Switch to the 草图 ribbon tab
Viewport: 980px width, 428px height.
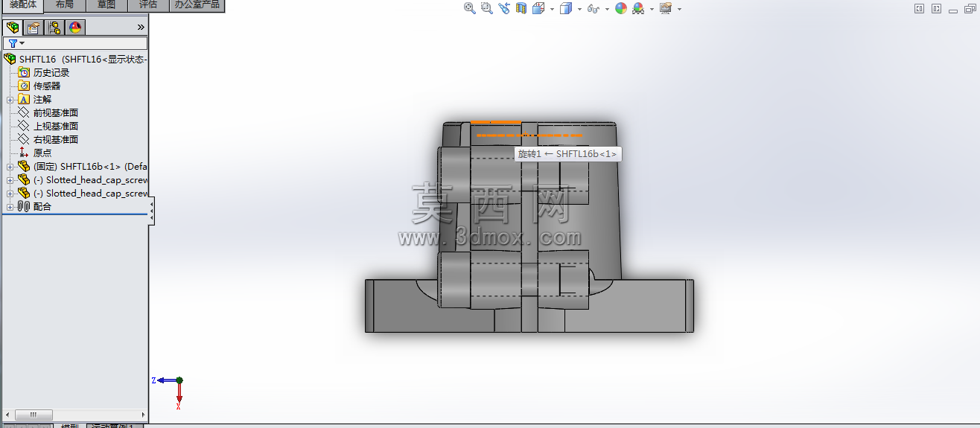106,4
